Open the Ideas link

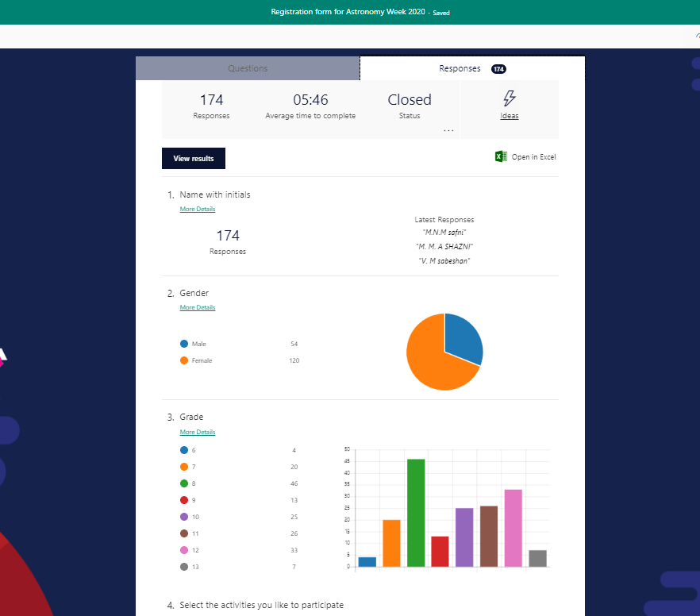pyautogui.click(x=510, y=116)
